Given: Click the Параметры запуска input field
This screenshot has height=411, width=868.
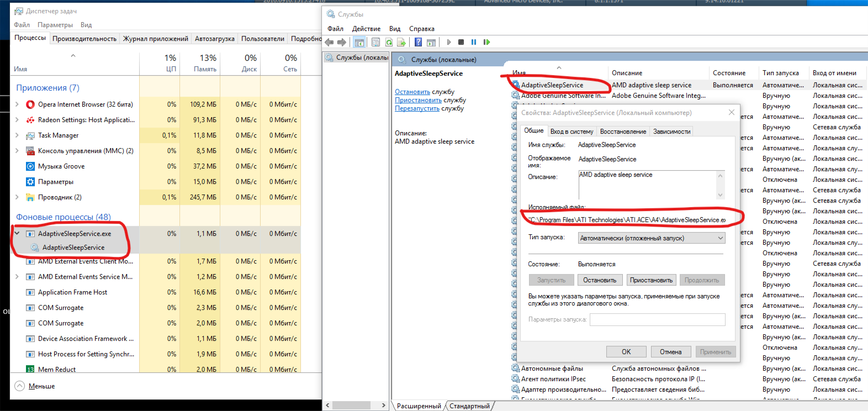Looking at the screenshot, I should (x=658, y=319).
